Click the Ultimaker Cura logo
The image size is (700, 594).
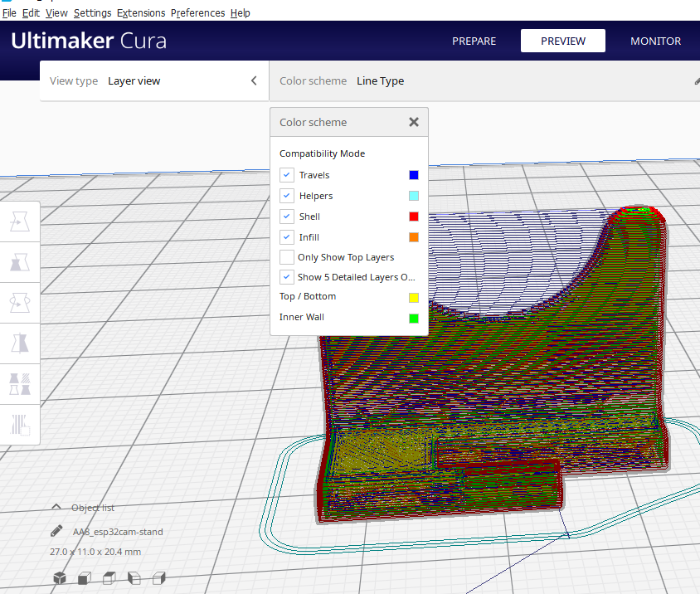89,41
